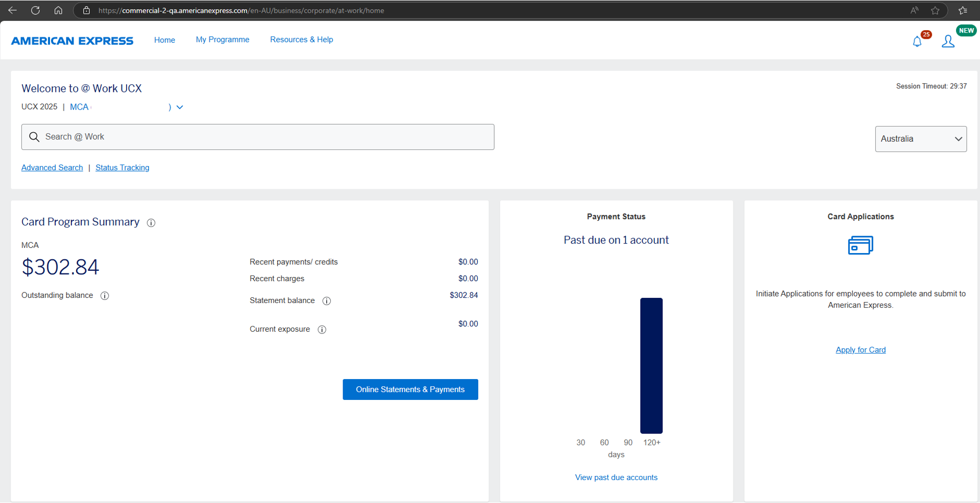Go to the Home navigation item
The image size is (980, 503).
tap(164, 40)
